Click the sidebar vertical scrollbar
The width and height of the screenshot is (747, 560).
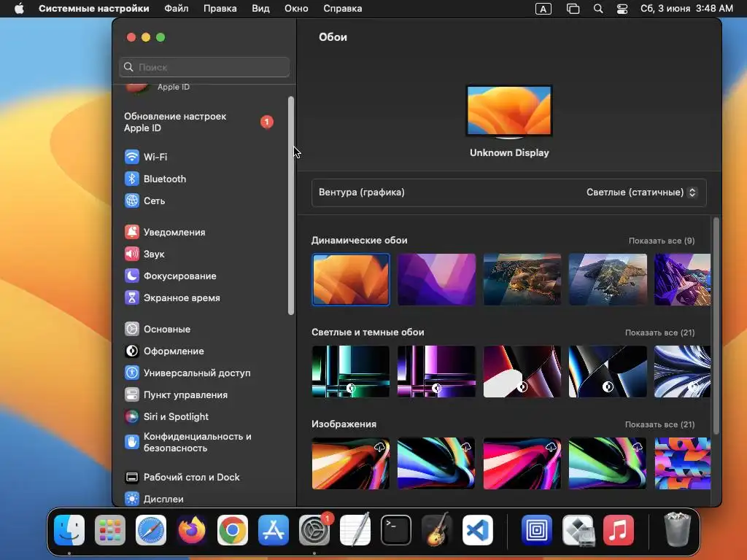(x=291, y=205)
